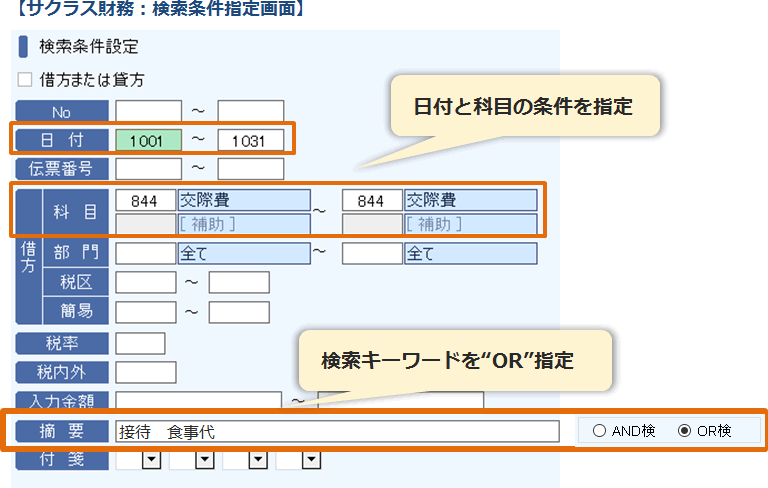The width and height of the screenshot is (768, 488).
Task: Click the 摘要 row label
Action: click(62, 431)
